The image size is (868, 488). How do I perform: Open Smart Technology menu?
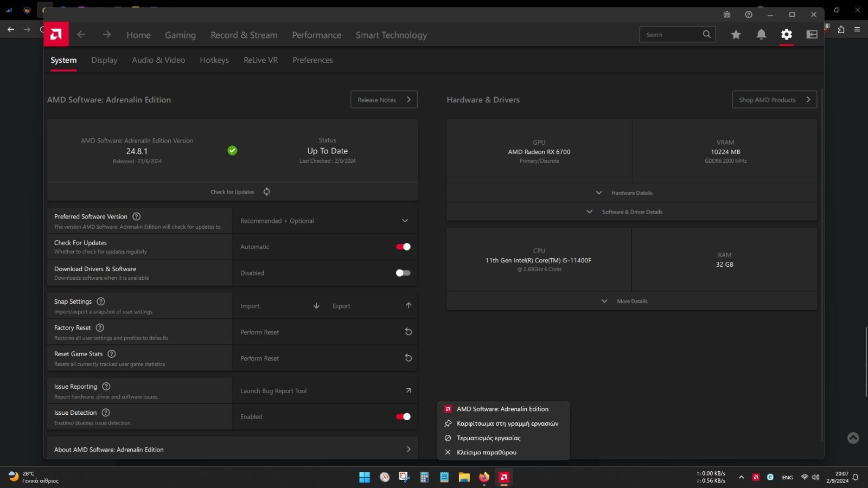point(391,35)
